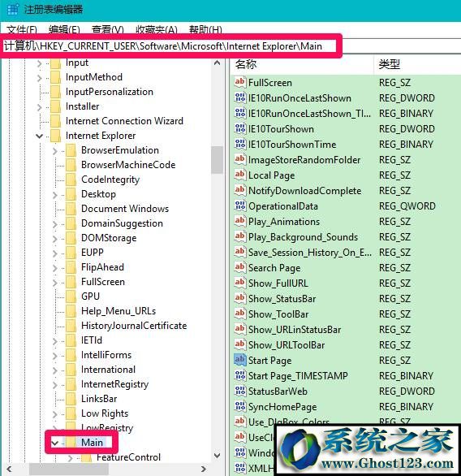Expand the IntelliForms key
This screenshot has width=461, height=476.
coord(55,355)
